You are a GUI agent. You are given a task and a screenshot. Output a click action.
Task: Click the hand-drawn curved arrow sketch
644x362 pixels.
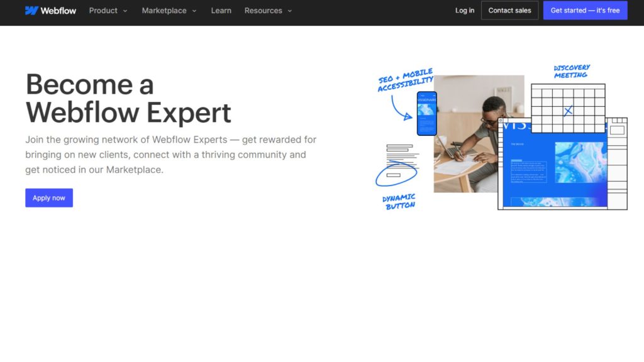point(399,106)
